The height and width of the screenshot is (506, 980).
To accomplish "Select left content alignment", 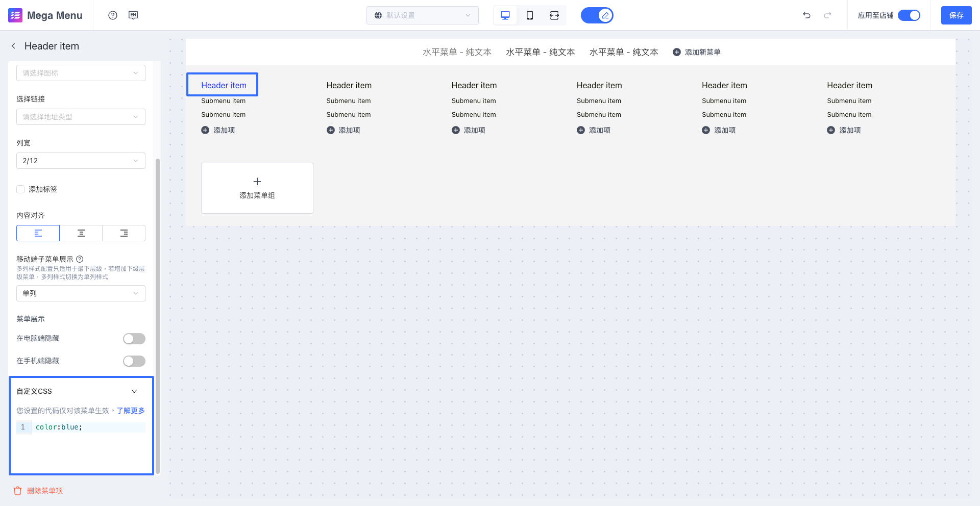I will pos(38,233).
